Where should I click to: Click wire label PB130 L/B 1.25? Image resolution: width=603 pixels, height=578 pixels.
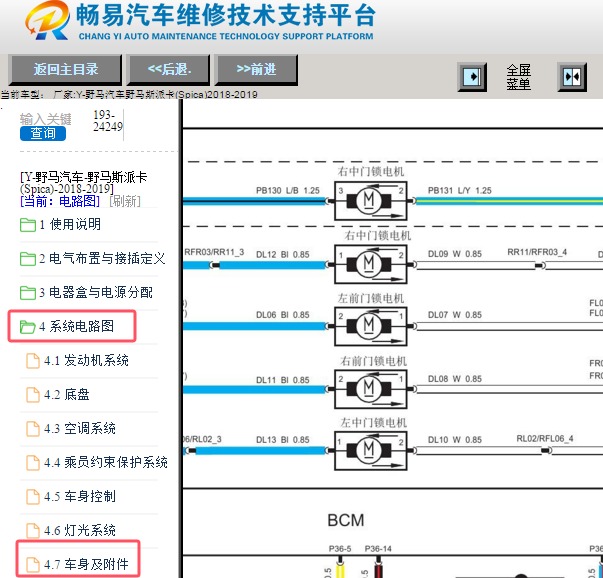pyautogui.click(x=288, y=190)
